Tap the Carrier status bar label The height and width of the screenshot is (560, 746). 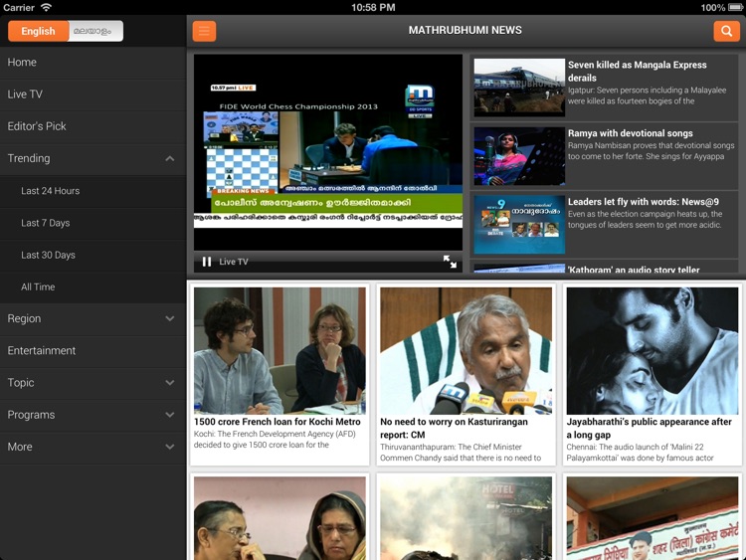[18, 7]
